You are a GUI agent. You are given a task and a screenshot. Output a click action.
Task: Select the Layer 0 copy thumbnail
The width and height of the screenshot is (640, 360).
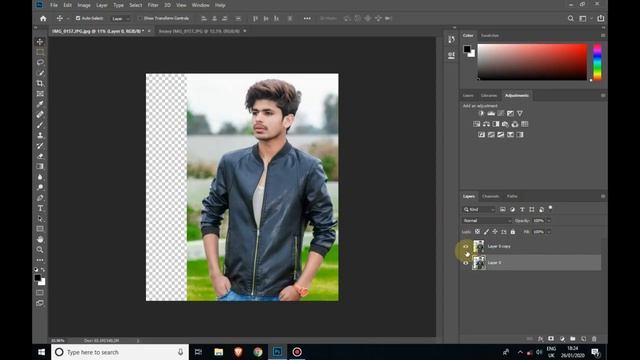click(x=478, y=247)
